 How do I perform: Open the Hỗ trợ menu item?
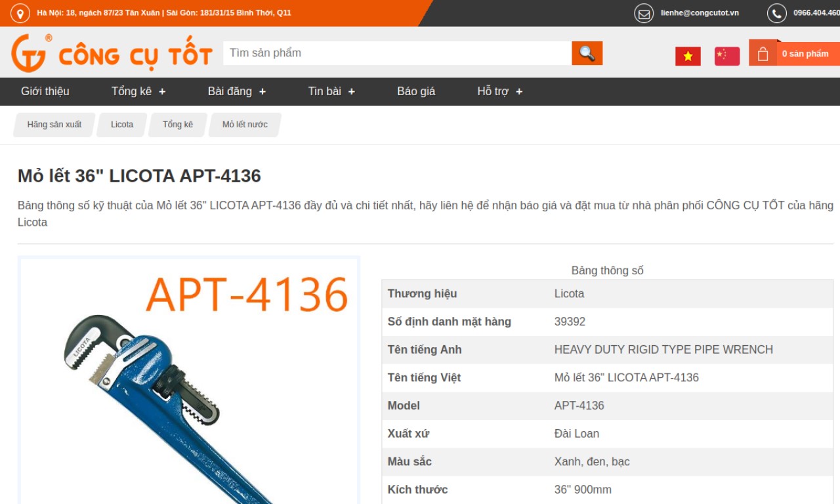493,91
